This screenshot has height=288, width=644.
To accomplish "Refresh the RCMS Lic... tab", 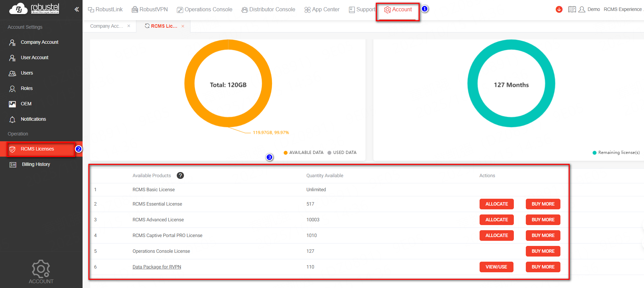I will [x=147, y=26].
